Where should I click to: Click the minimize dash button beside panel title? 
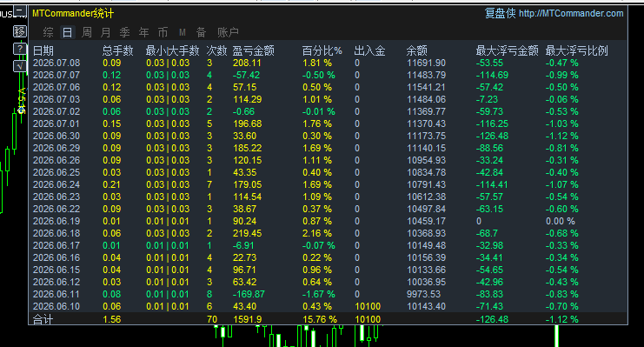pos(20,11)
